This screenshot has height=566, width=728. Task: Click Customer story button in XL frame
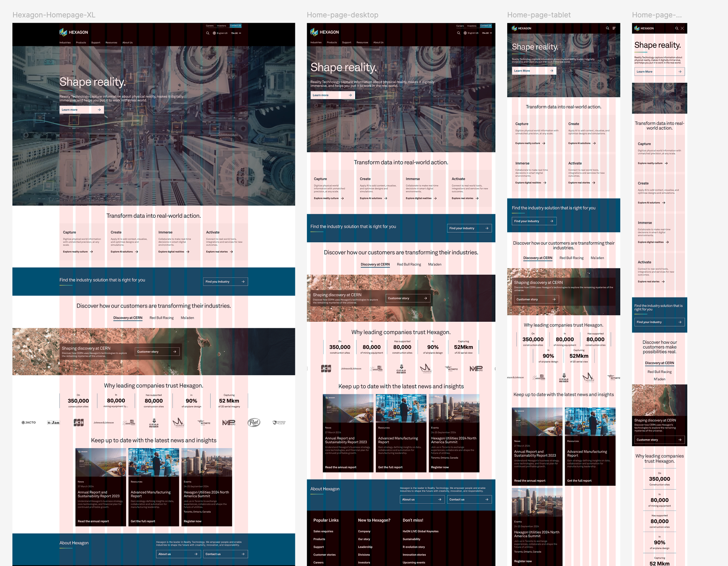point(157,352)
